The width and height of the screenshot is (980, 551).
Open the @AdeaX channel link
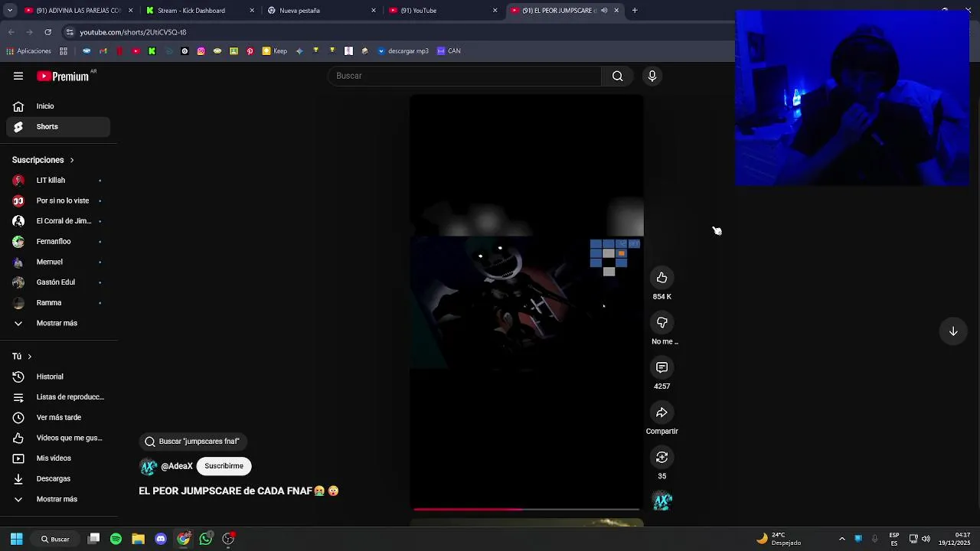coord(177,466)
